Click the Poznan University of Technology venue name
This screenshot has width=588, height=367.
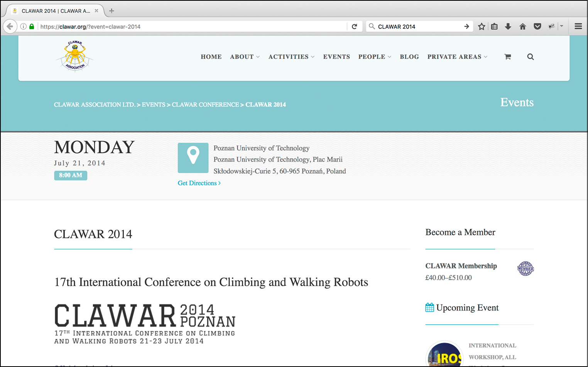[x=262, y=148]
